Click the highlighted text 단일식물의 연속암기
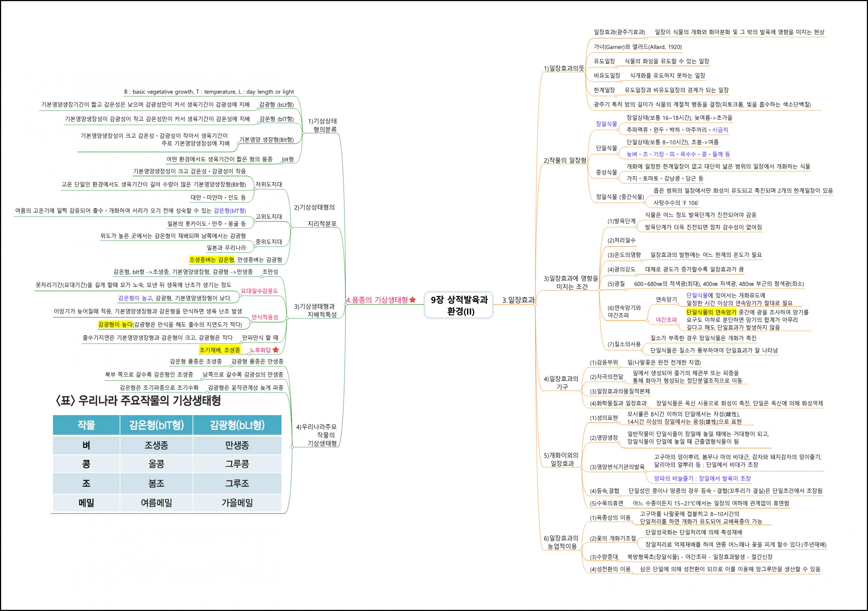The image size is (868, 611). click(711, 312)
